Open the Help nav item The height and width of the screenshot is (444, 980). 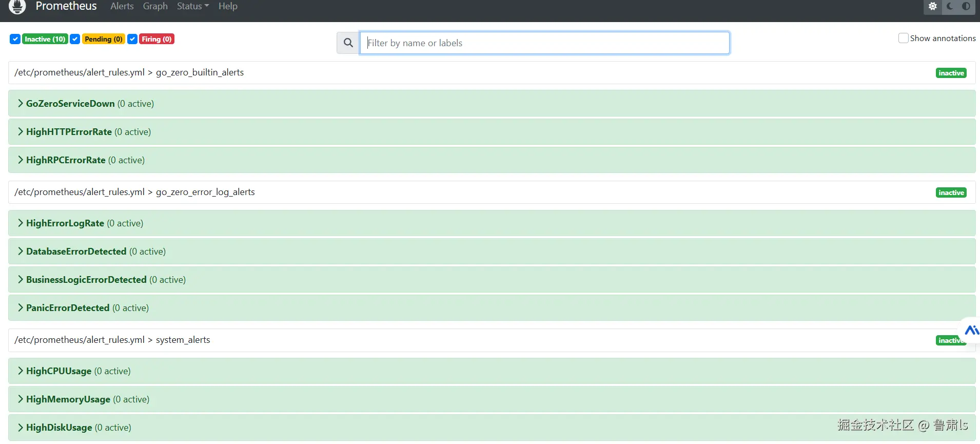[x=228, y=6]
